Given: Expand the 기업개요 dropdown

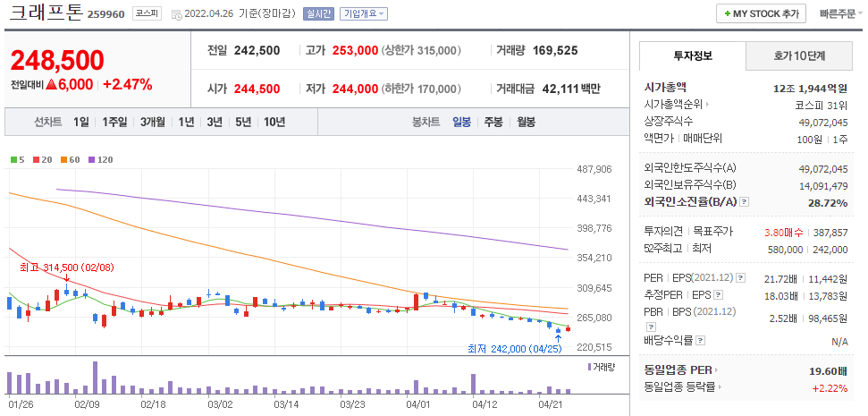Looking at the screenshot, I should point(363,13).
